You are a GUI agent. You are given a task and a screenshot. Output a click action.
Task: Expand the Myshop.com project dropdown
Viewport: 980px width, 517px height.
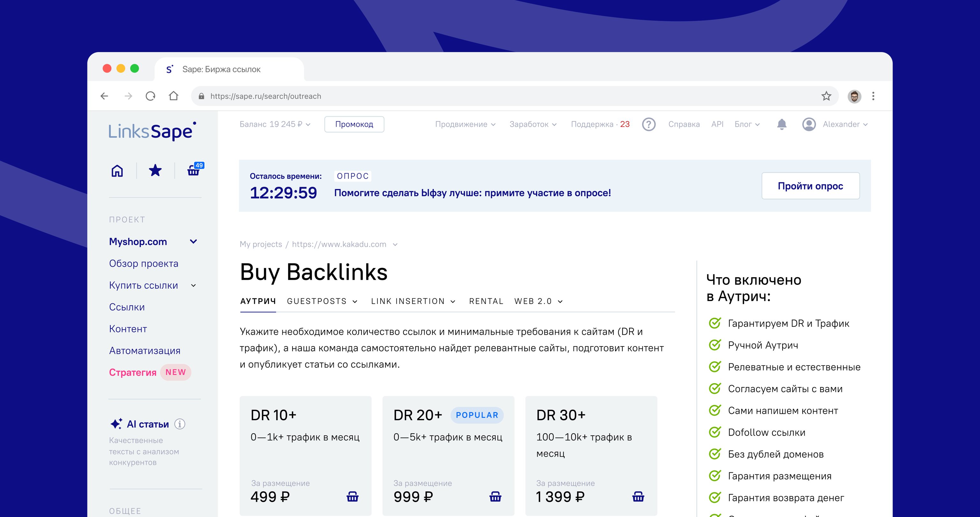click(193, 241)
